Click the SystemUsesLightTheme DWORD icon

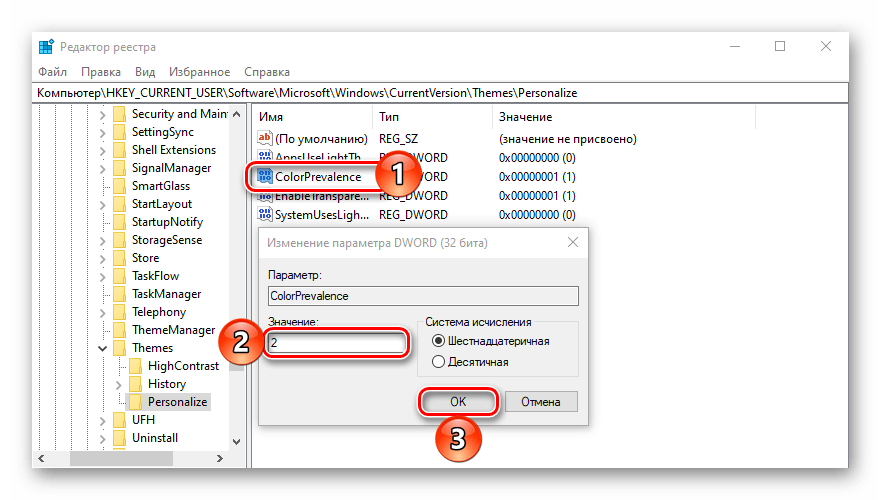coord(265,215)
